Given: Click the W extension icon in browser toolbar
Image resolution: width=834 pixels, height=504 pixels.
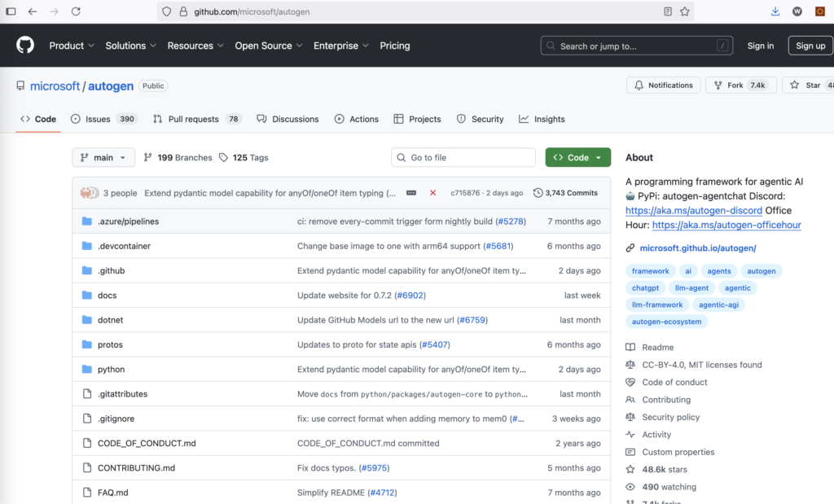Looking at the screenshot, I should [797, 11].
